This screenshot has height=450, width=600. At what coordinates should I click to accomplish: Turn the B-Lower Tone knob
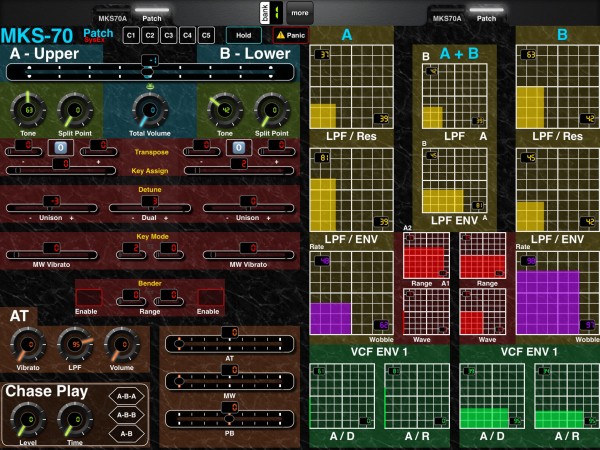tap(225, 111)
